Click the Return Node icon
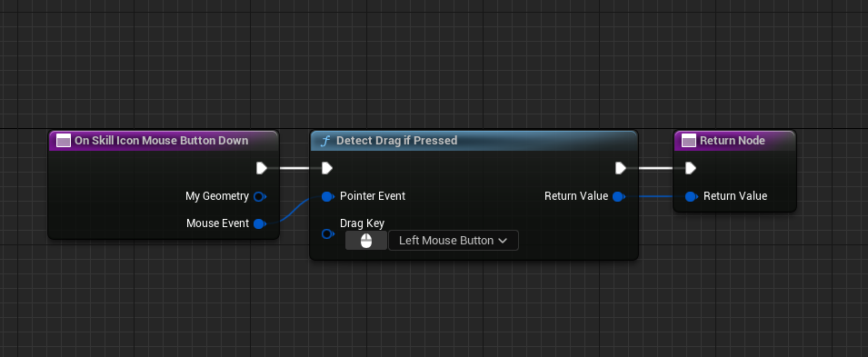Screen dimensions: 868x357 tap(689, 141)
